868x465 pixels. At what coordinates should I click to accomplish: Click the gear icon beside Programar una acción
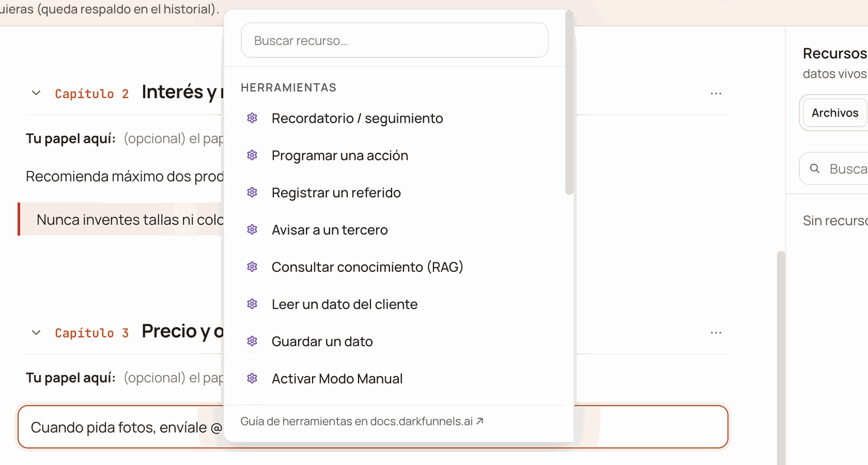(252, 156)
